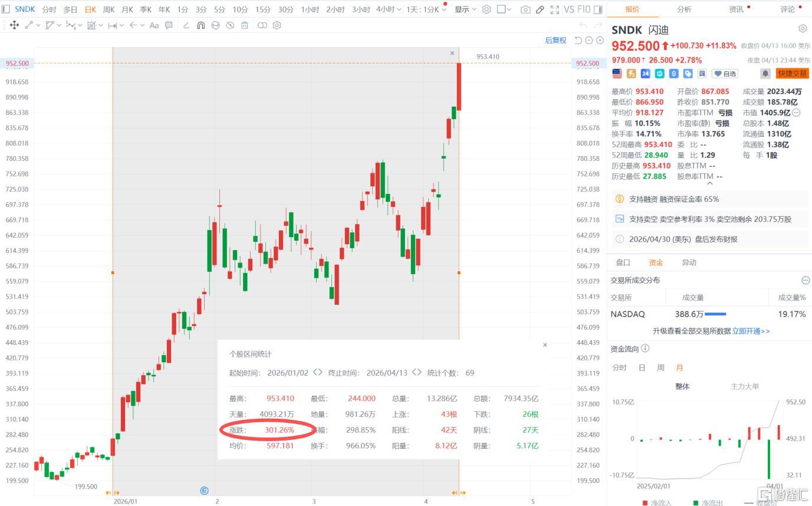Viewport: 812px width, 506px height.
Task: Open the 快捷交易 quick trade button
Action: [792, 74]
